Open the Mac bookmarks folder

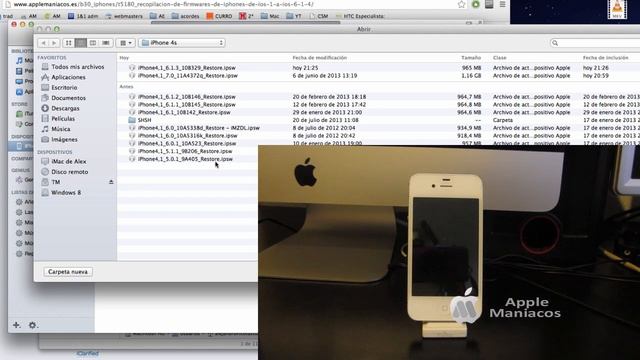click(270, 16)
